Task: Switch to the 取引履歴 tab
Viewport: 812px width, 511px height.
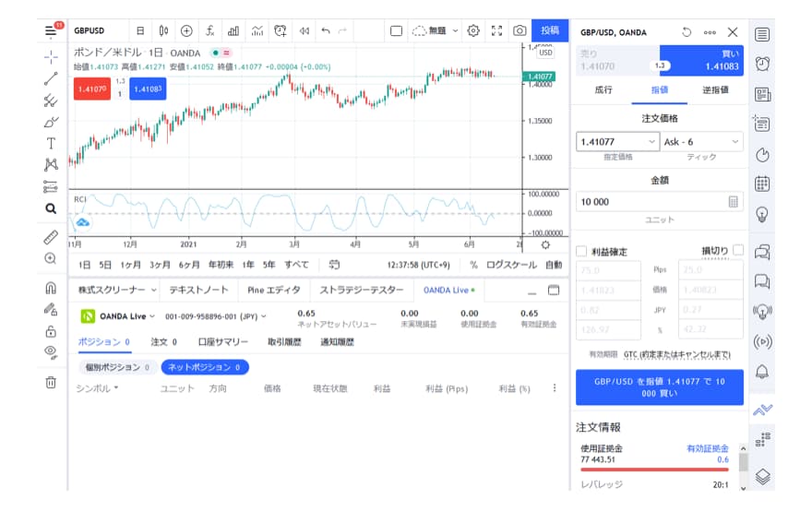Action: (284, 341)
